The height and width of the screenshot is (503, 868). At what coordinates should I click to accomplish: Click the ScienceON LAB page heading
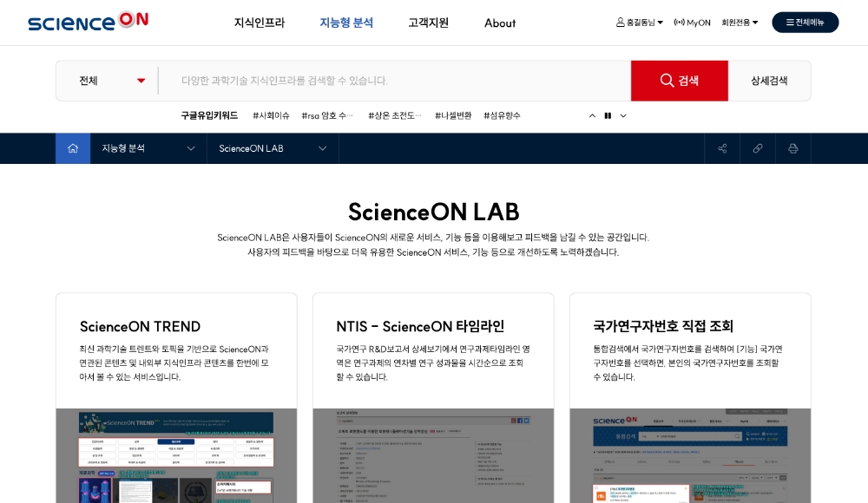(433, 212)
